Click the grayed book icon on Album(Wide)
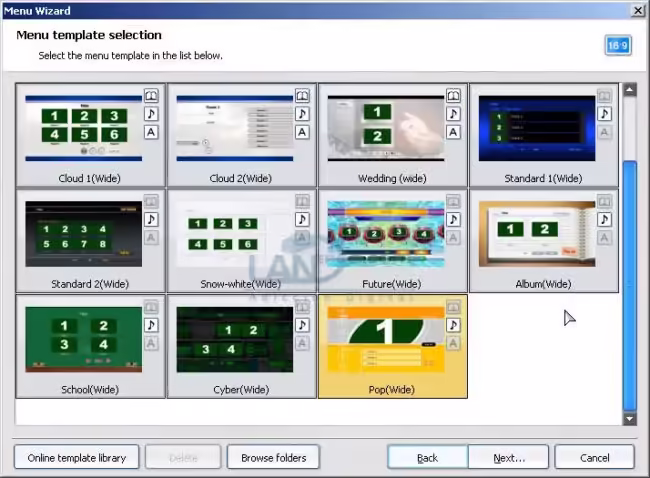The height and width of the screenshot is (478, 650). [x=604, y=201]
